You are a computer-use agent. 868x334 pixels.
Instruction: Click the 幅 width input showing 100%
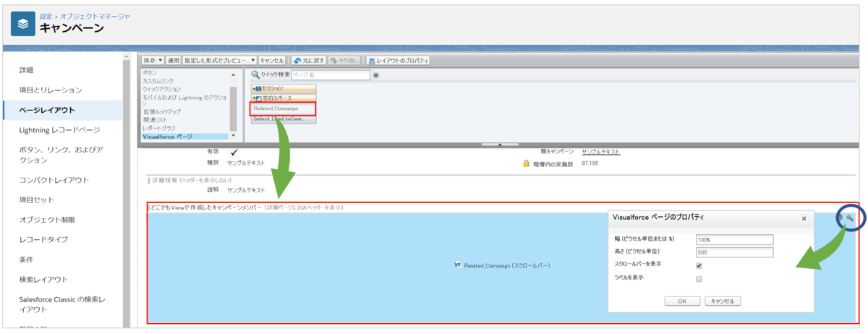[734, 239]
